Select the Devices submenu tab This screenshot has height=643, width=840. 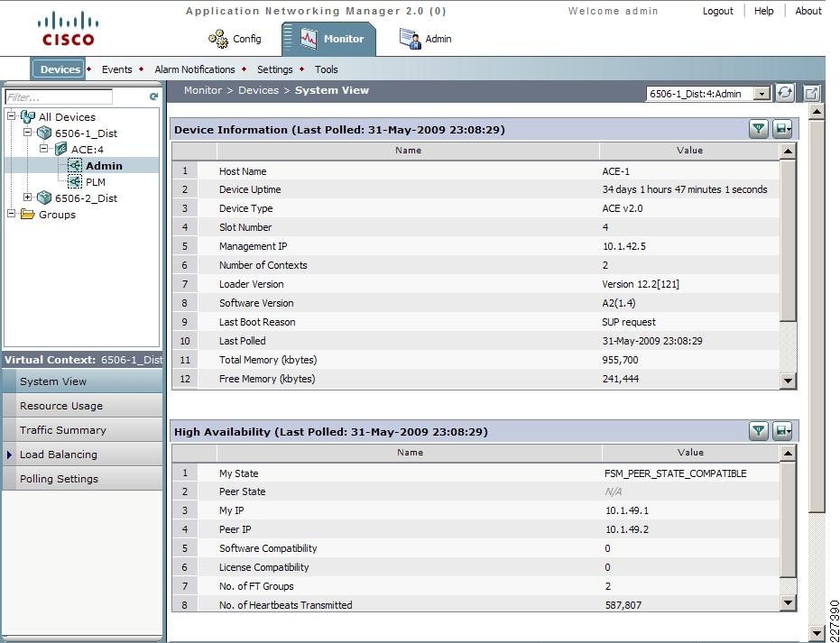pos(59,69)
